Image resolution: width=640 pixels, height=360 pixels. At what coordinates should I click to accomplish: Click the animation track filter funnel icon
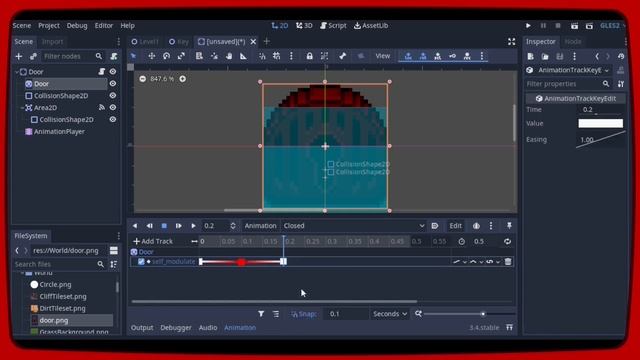pyautogui.click(x=261, y=314)
